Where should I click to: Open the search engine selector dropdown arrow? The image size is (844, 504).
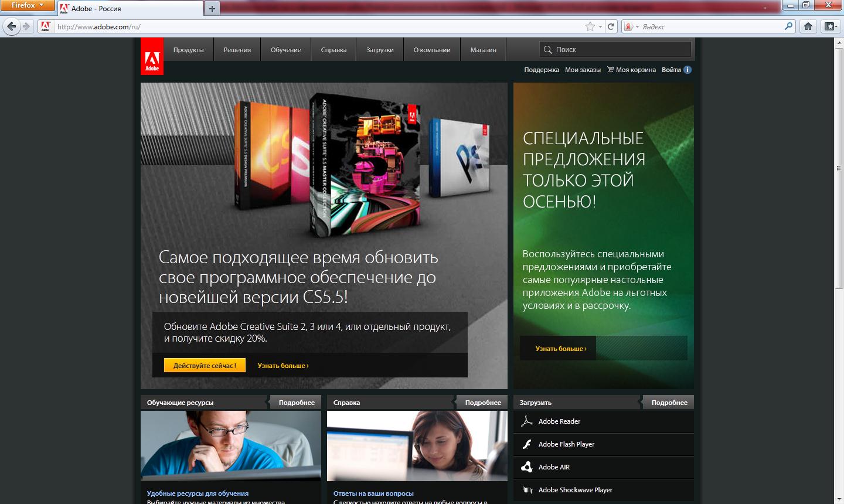637,27
